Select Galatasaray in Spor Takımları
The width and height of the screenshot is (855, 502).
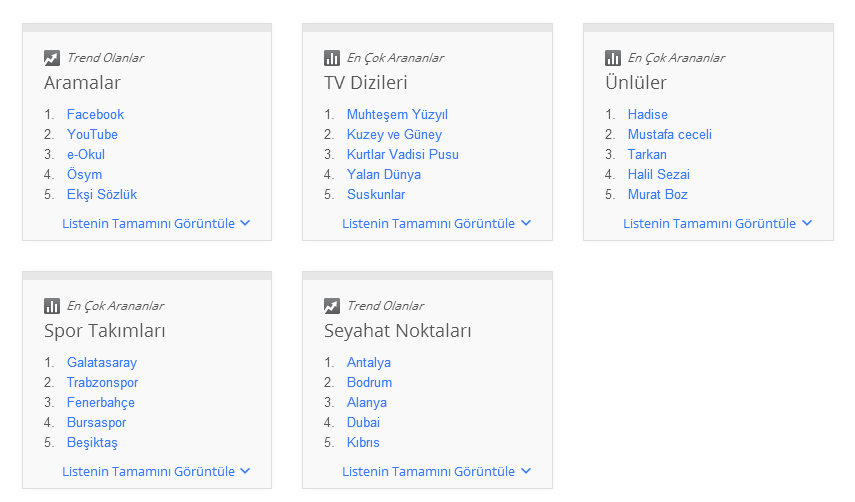click(102, 362)
